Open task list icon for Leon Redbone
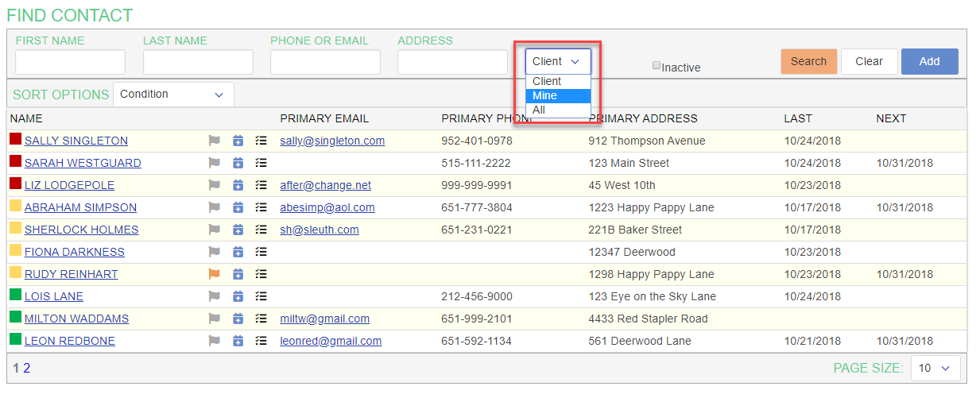Screen dimensions: 980x394 coord(261,341)
